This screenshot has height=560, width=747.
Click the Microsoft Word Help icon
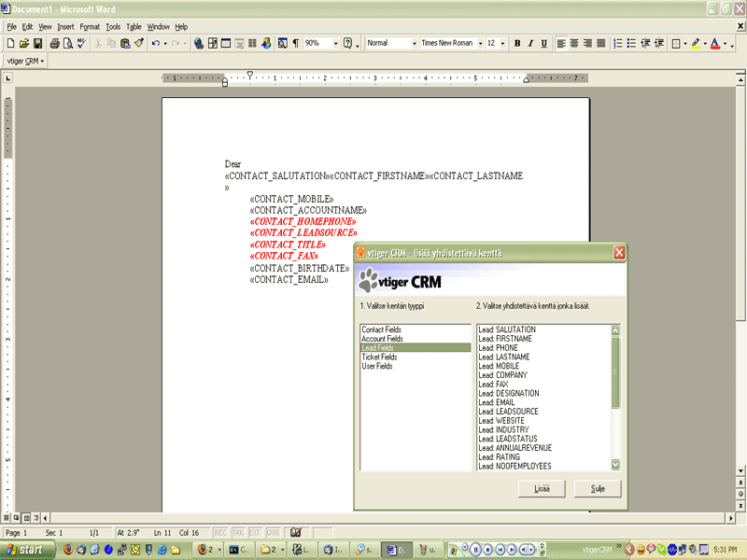[x=347, y=43]
